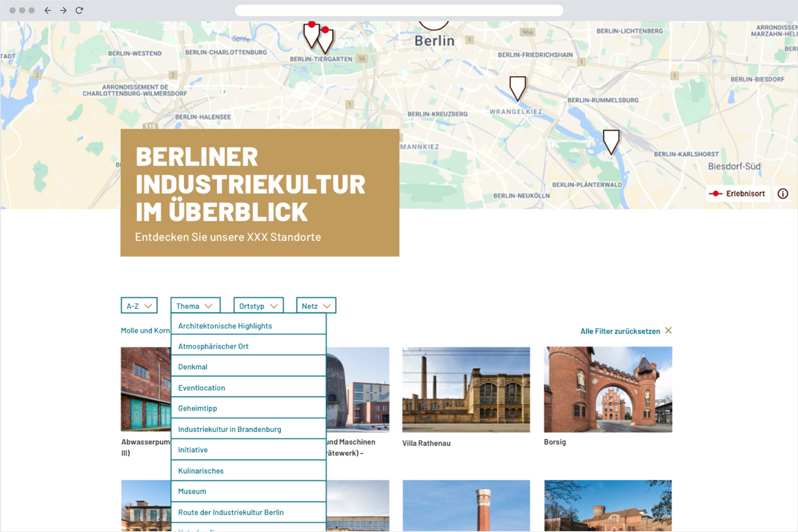Reload the page with the refresh icon
This screenshot has height=532, width=798.
80,10
